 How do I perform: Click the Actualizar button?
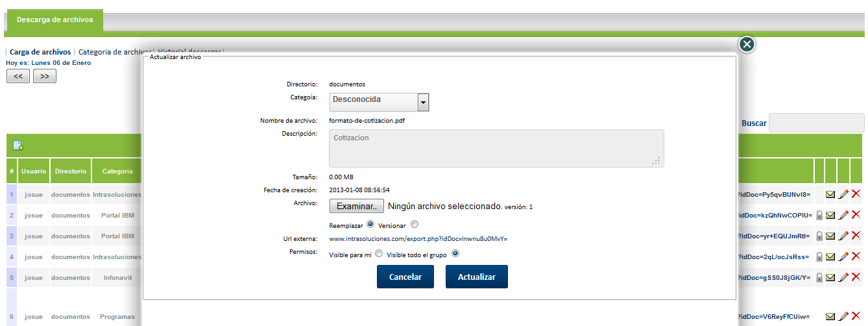pos(477,277)
